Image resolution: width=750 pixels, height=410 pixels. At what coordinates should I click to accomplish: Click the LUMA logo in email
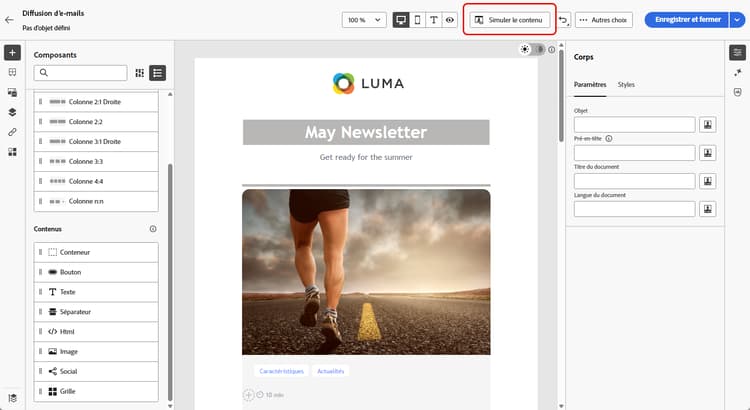[368, 83]
